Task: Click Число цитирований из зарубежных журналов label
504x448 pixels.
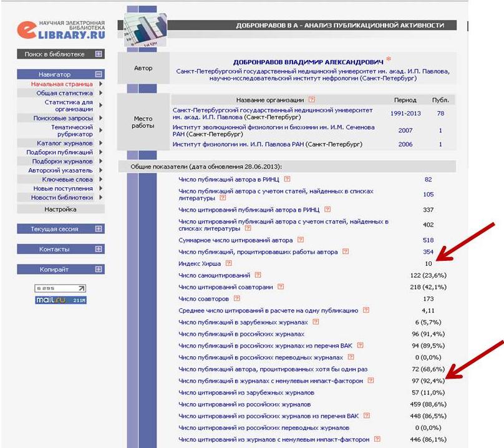Action: (x=246, y=392)
